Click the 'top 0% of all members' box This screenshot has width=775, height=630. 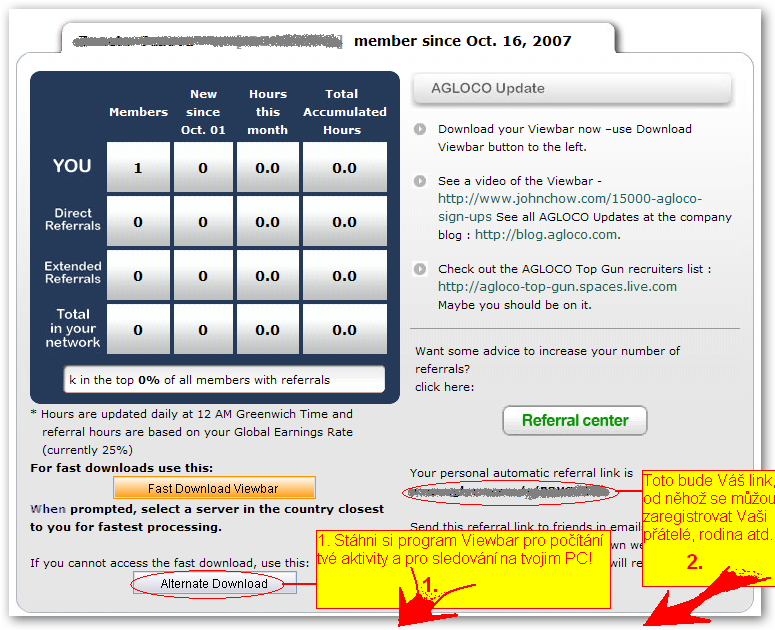pyautogui.click(x=224, y=379)
